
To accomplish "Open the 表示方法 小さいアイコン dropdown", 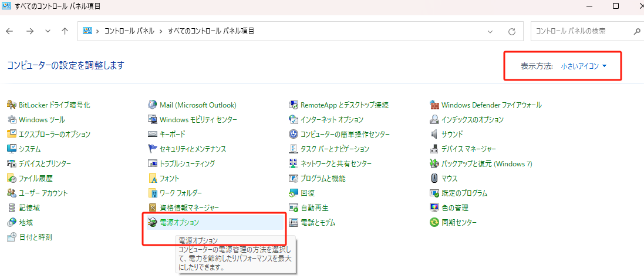I will point(584,66).
